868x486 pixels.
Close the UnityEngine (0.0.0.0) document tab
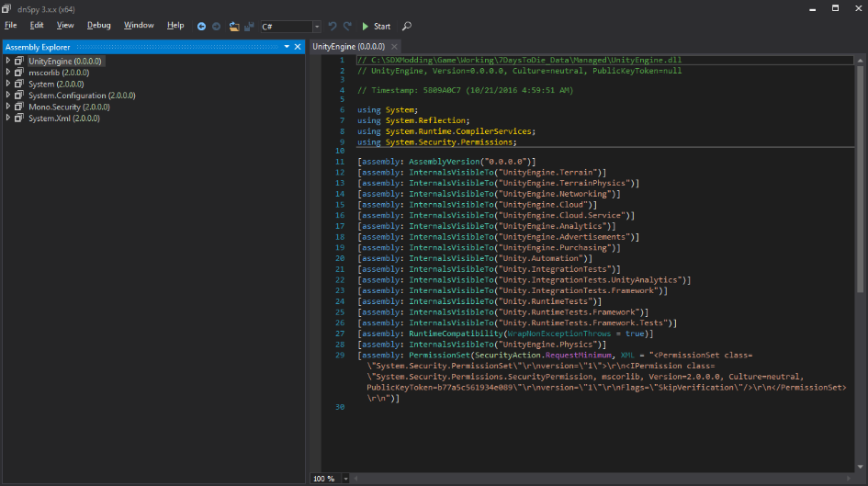pyautogui.click(x=394, y=46)
